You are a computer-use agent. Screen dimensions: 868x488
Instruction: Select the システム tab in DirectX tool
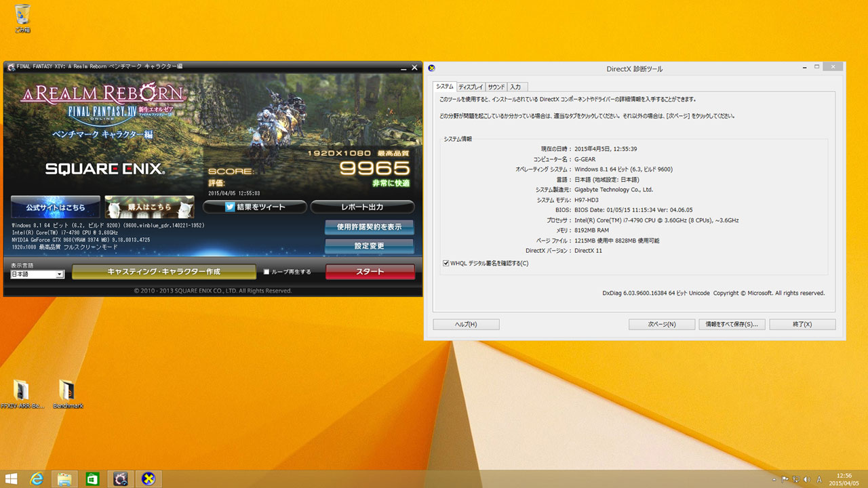[x=445, y=87]
